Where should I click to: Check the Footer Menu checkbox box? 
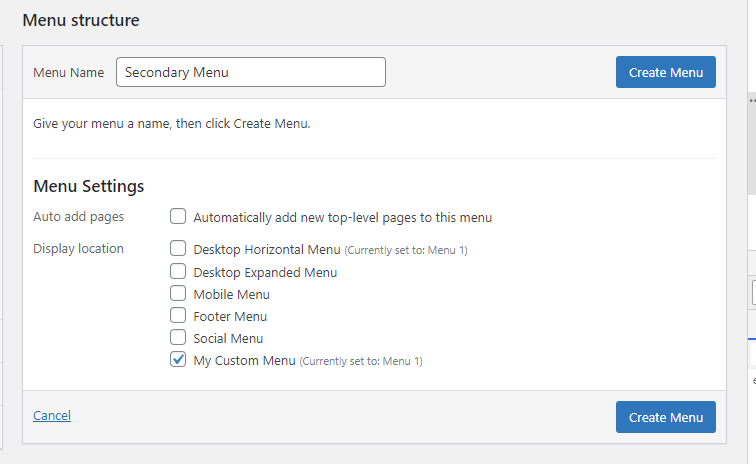pos(178,316)
